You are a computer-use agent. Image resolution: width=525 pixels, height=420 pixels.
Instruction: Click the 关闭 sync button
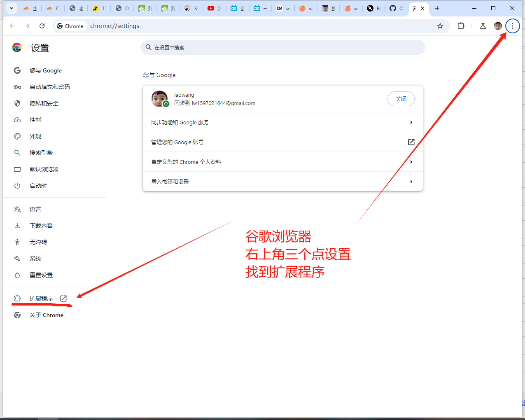[401, 99]
